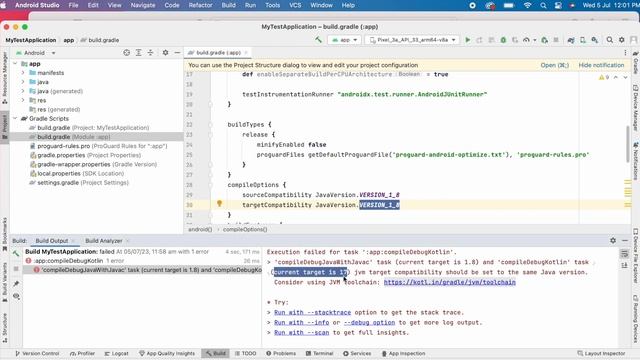Viewport: 640px width, 360px height.
Task: Toggle soft-wrap icon in the build output console
Action: (624, 254)
